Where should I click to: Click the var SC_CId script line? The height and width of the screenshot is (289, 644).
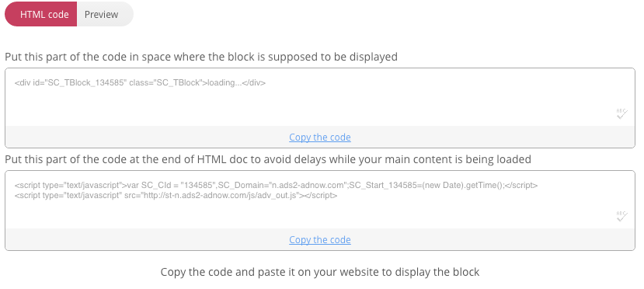pyautogui.click(x=276, y=185)
